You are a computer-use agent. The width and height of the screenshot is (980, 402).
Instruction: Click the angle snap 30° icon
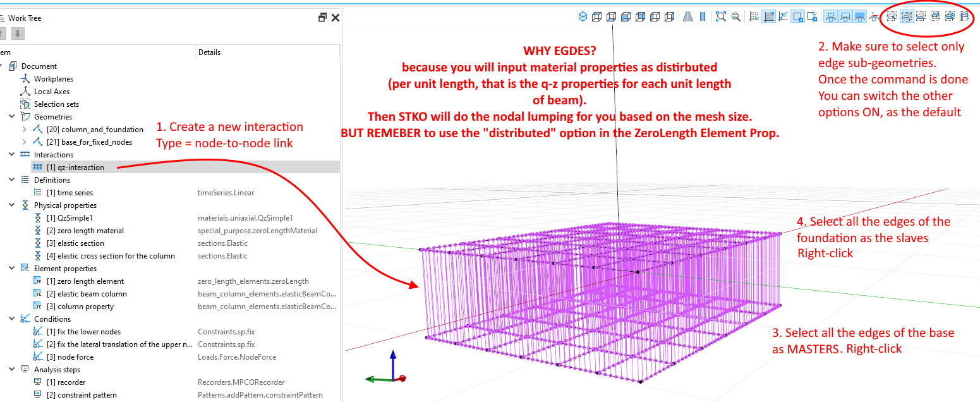point(783,17)
